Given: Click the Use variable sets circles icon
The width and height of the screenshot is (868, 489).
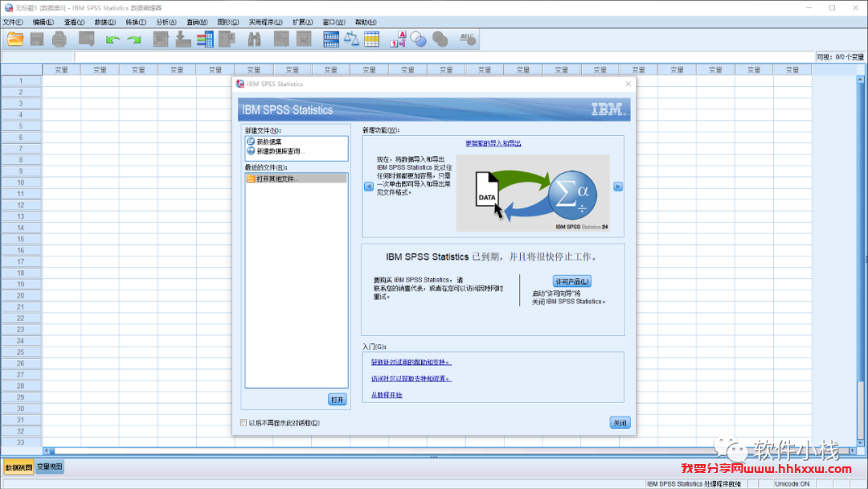Looking at the screenshot, I should tap(419, 39).
